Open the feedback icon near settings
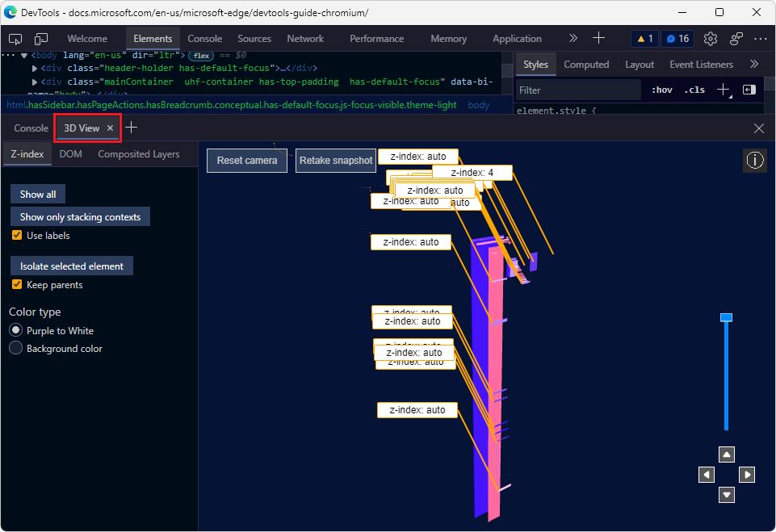The width and height of the screenshot is (776, 532). tap(736, 38)
